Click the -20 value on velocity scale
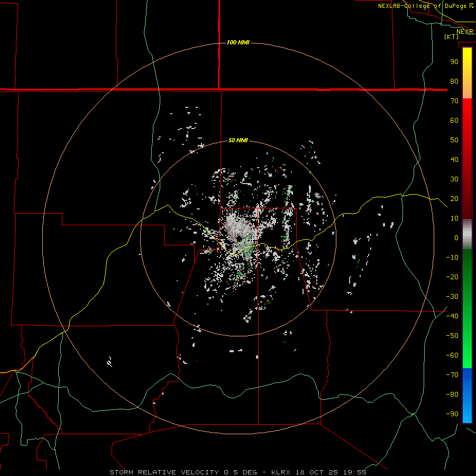 (452, 277)
